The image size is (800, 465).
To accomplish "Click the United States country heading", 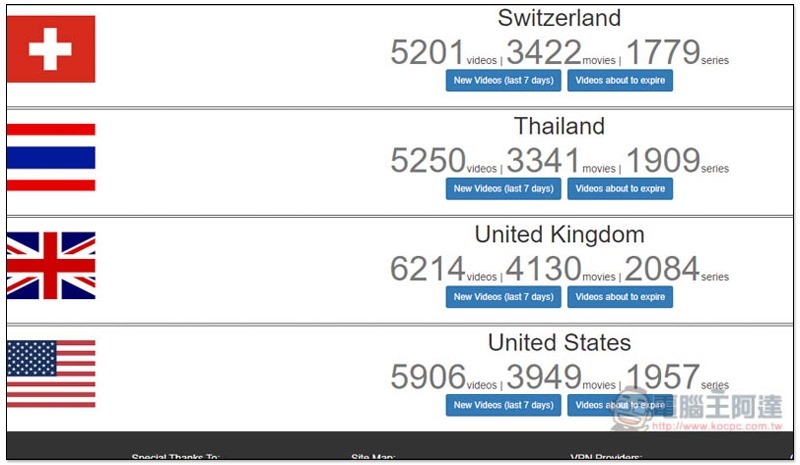I will pos(559,342).
